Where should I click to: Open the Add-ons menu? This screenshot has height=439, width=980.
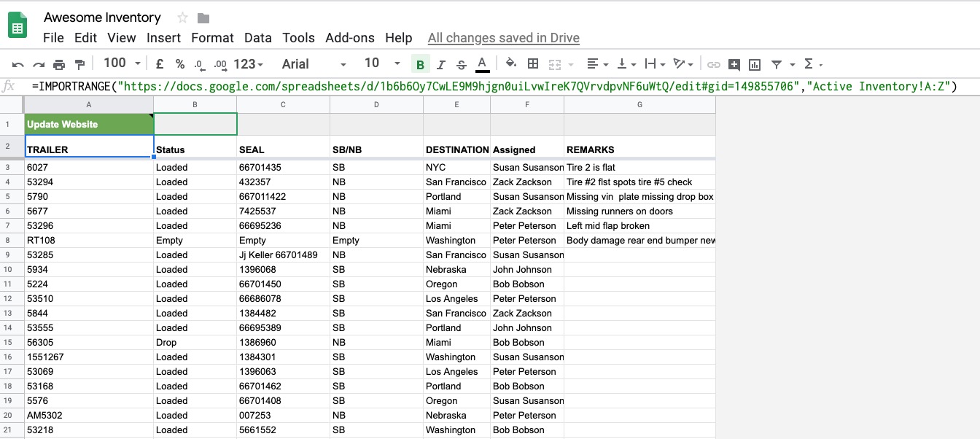click(350, 38)
